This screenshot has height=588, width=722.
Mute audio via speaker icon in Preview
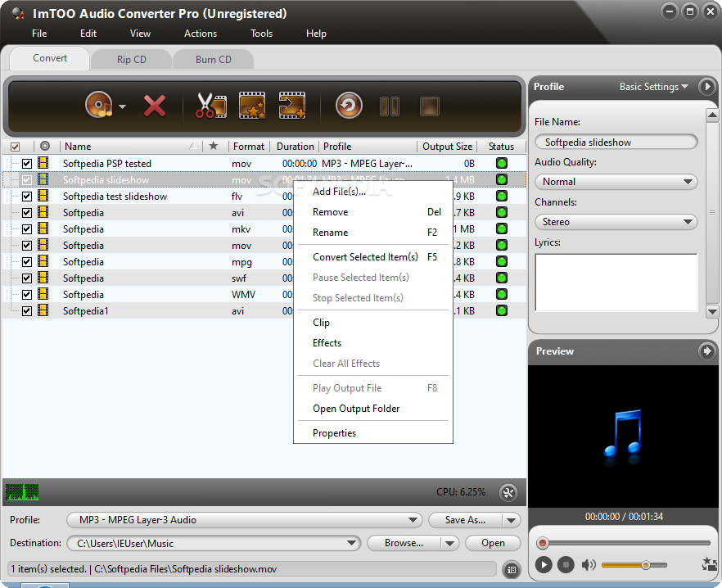point(588,564)
